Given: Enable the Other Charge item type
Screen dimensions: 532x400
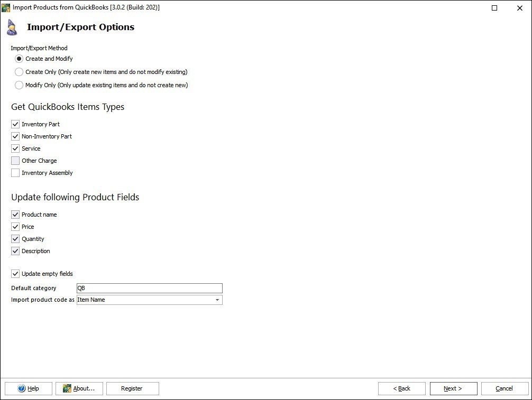Looking at the screenshot, I should pos(15,161).
